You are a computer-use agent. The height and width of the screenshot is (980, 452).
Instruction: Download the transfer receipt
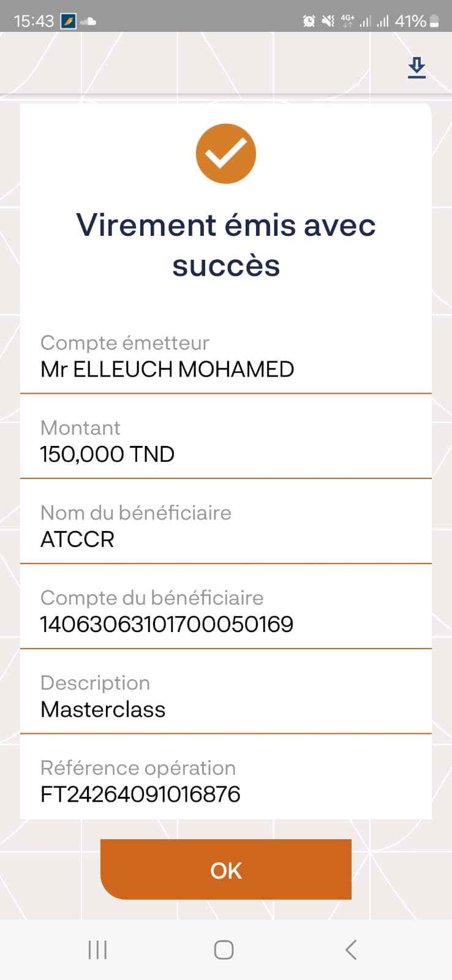[x=416, y=67]
